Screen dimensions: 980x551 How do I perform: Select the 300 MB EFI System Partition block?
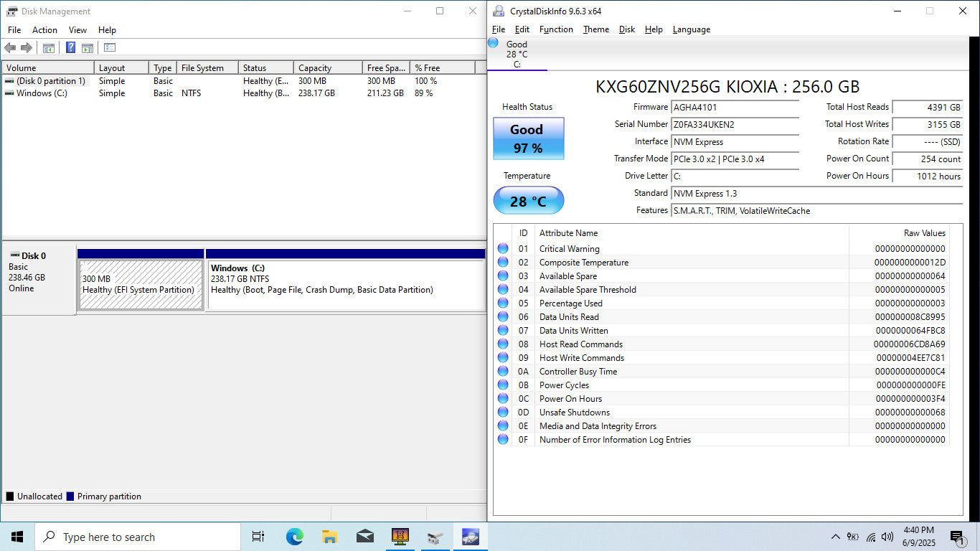[x=141, y=285]
